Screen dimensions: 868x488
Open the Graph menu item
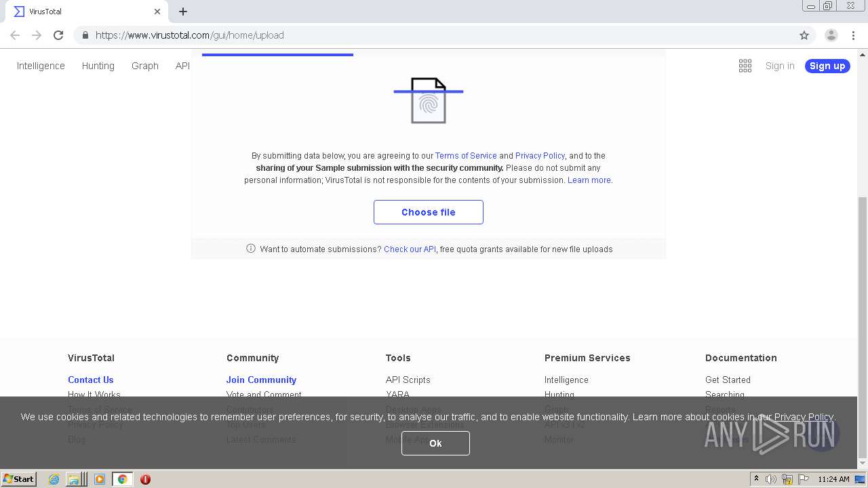[x=145, y=66]
